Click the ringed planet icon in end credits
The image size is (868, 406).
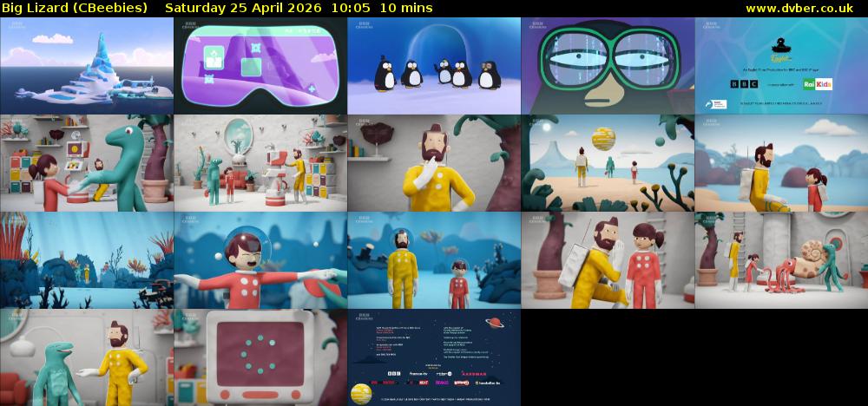(493, 322)
